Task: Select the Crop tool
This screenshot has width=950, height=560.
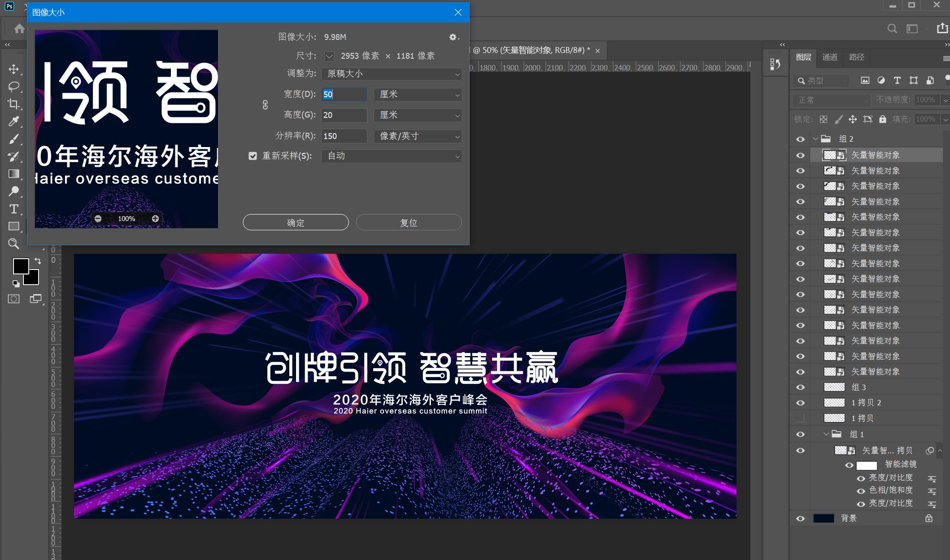Action: pyautogui.click(x=14, y=104)
